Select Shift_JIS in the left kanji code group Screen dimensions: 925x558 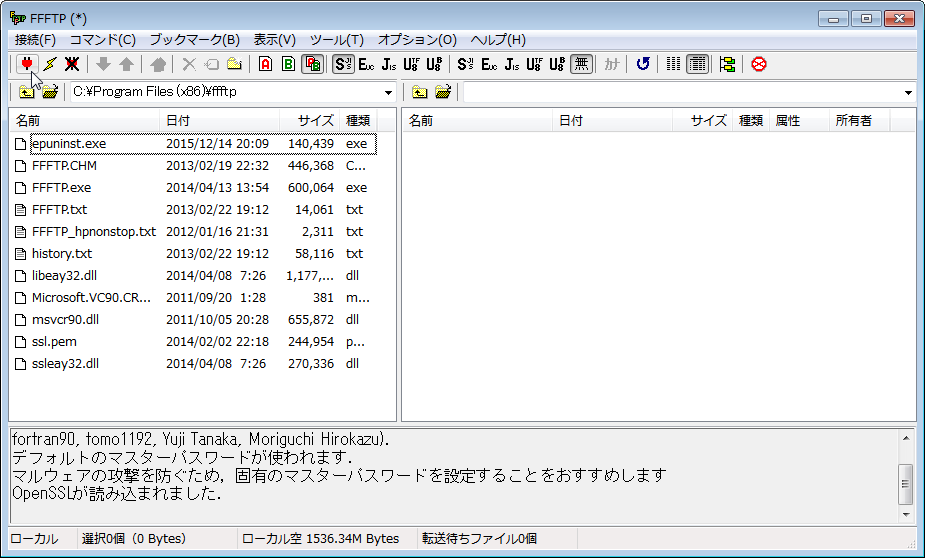(343, 64)
